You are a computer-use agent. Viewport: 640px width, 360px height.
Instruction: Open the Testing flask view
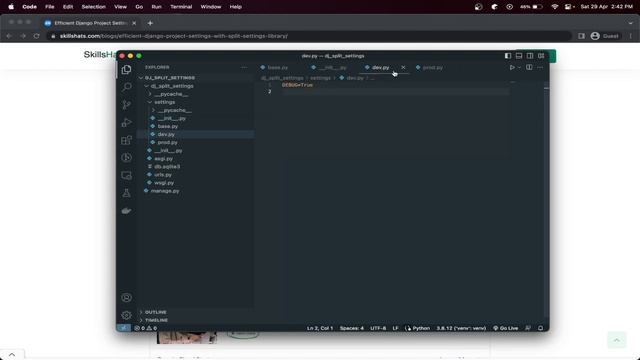[127, 193]
